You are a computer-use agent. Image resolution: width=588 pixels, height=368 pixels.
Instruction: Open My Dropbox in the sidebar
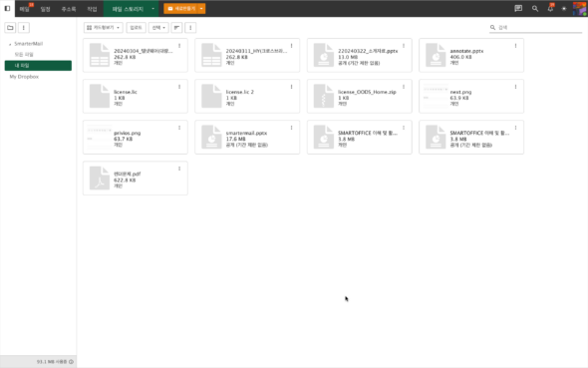coord(24,77)
